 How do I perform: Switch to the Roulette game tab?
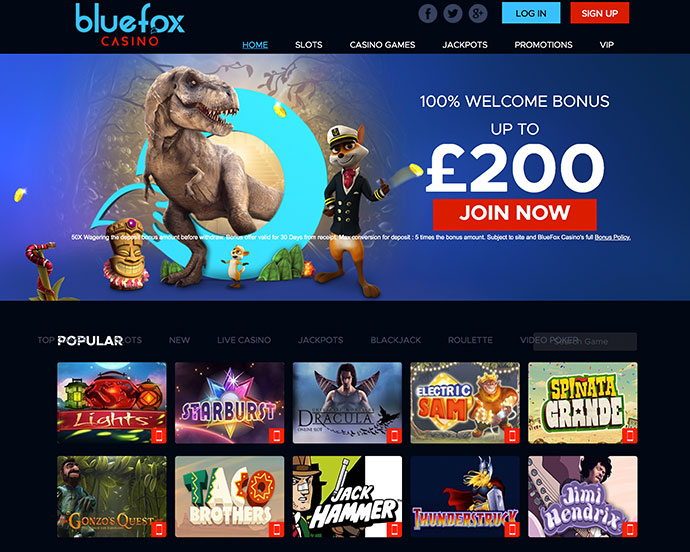coord(470,340)
